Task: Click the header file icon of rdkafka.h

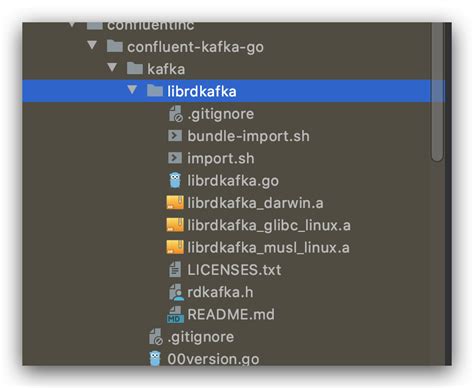Action: click(x=176, y=292)
